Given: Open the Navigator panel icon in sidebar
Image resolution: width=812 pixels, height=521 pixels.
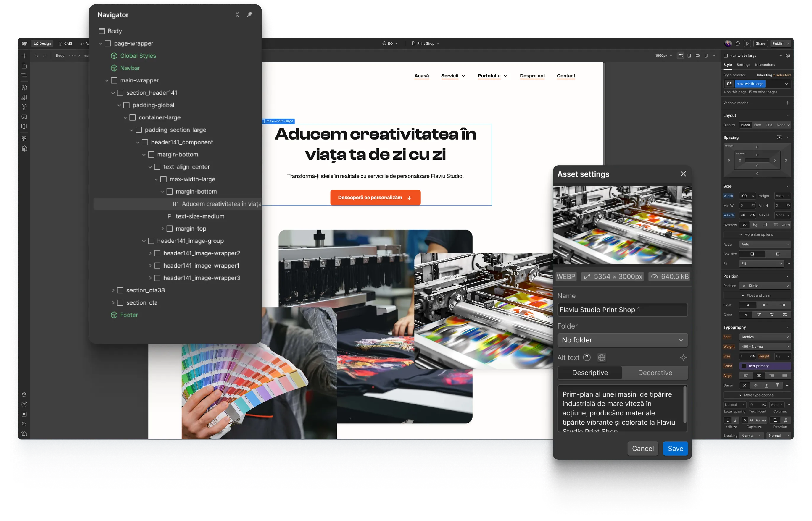Looking at the screenshot, I should tap(24, 75).
